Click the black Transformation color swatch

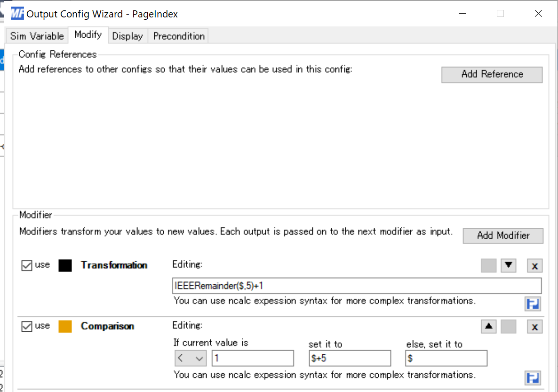click(65, 265)
